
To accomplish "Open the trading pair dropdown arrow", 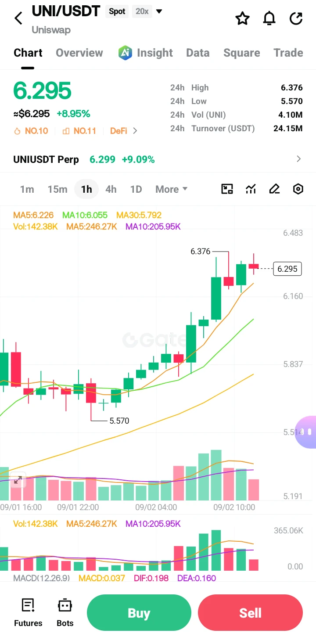I will pos(159,11).
